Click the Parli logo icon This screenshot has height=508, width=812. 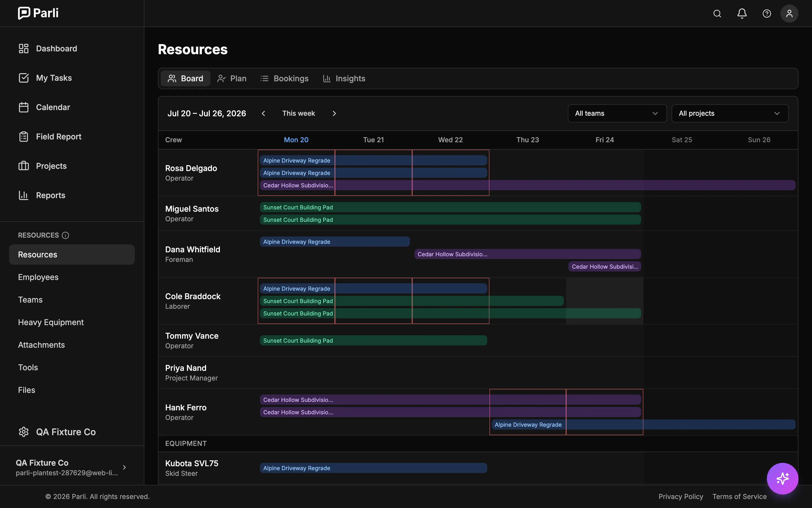pyautogui.click(x=24, y=13)
